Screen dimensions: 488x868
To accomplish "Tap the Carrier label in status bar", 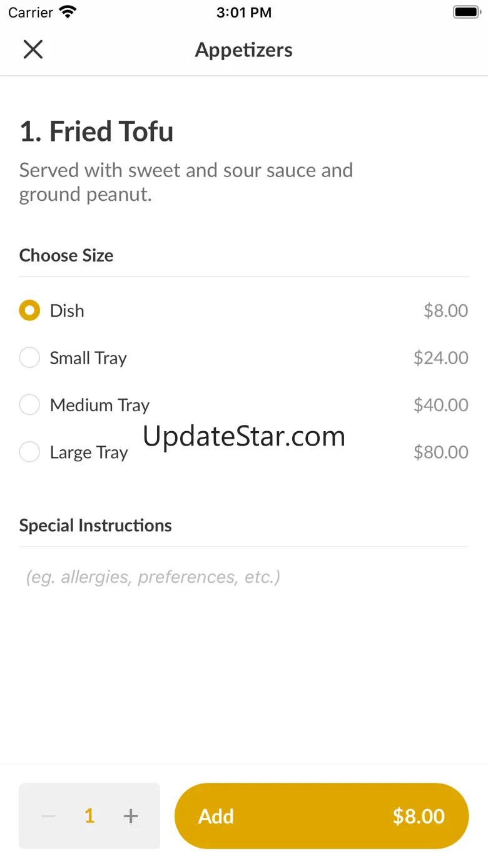I will 31,13.
